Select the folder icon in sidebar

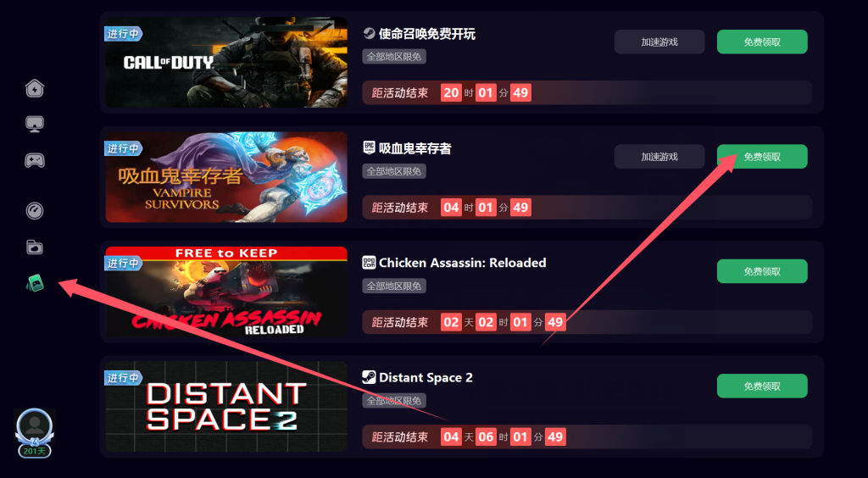(35, 247)
